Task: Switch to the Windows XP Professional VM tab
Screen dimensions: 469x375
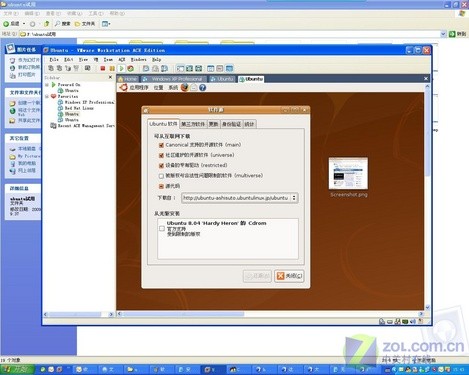Action: pos(174,79)
